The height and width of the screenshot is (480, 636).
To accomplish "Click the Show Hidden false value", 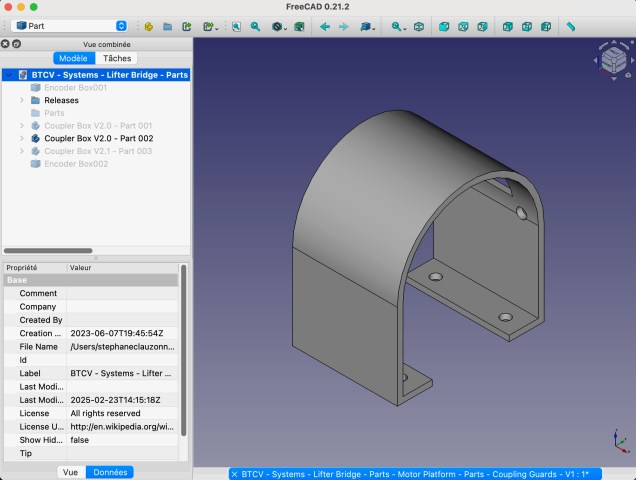I will pyautogui.click(x=122, y=440).
